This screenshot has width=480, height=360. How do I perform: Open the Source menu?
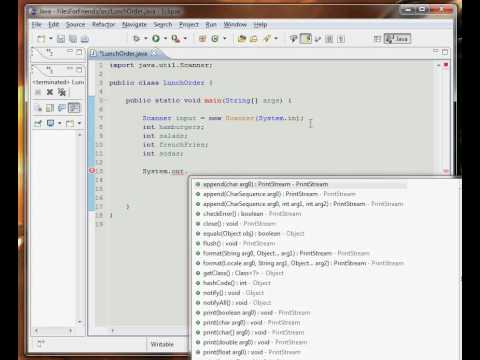coord(75,25)
